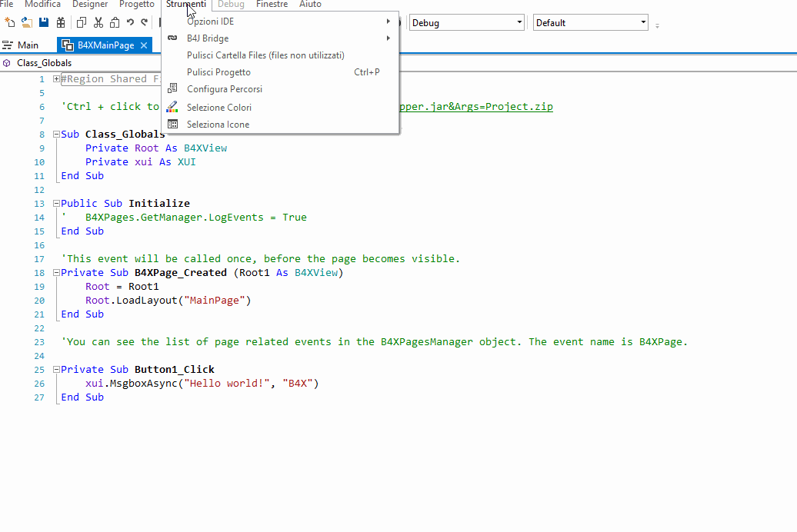Click the LogEvents comment on line 14
This screenshot has height=532, width=797.
(195, 217)
